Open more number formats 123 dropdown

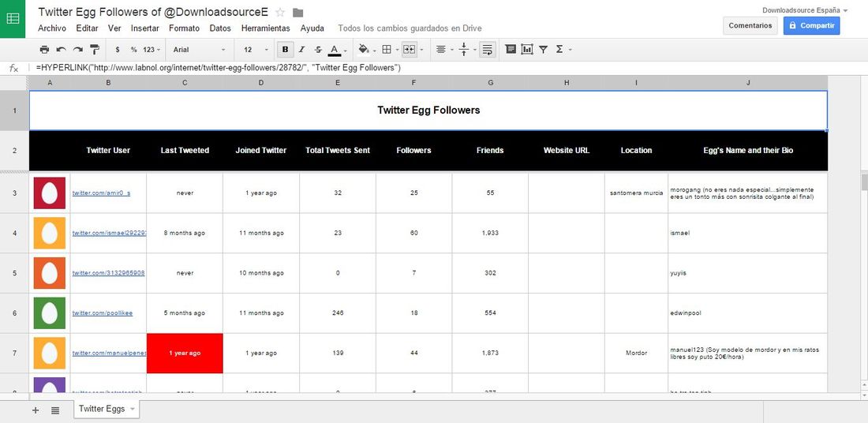(152, 50)
